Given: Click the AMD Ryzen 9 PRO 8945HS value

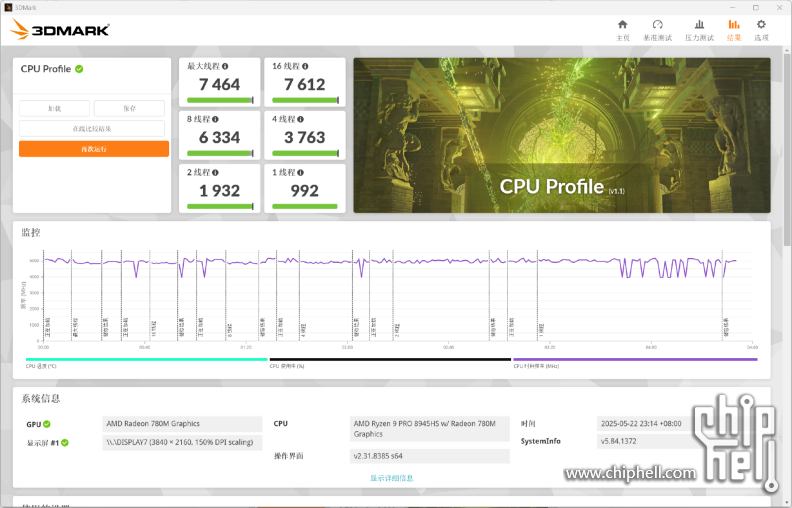Looking at the screenshot, I should tap(429, 429).
